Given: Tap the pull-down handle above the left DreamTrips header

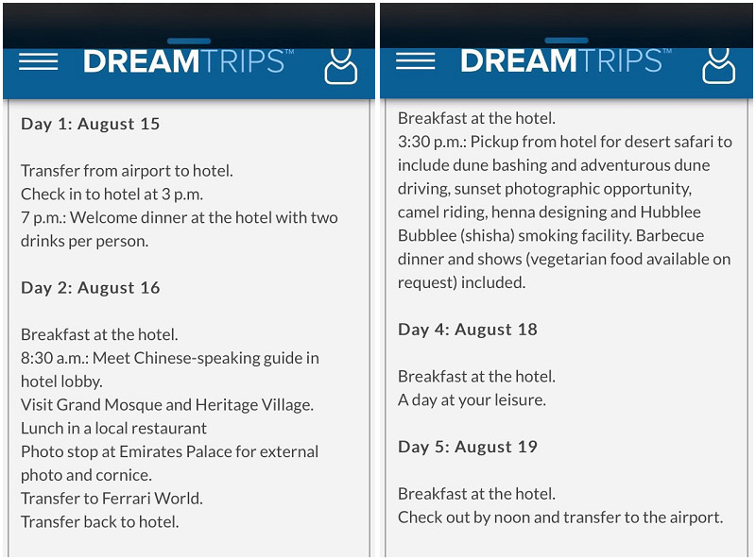Looking at the screenshot, I should 188,41.
